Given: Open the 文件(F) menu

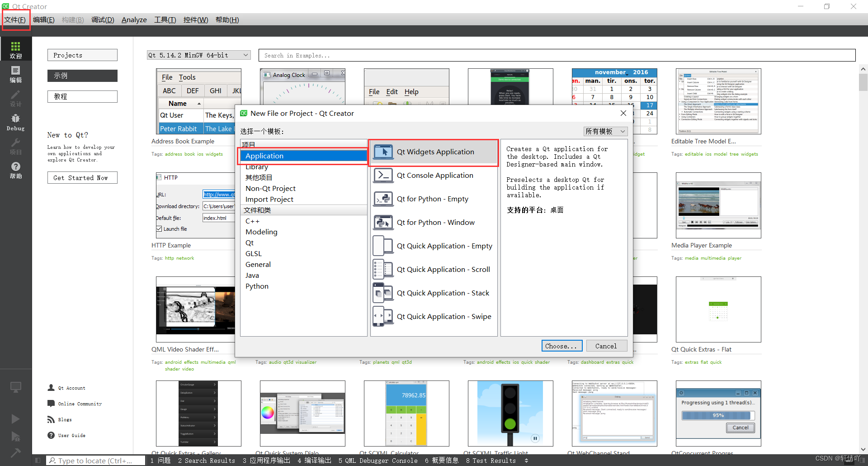Looking at the screenshot, I should 15,20.
